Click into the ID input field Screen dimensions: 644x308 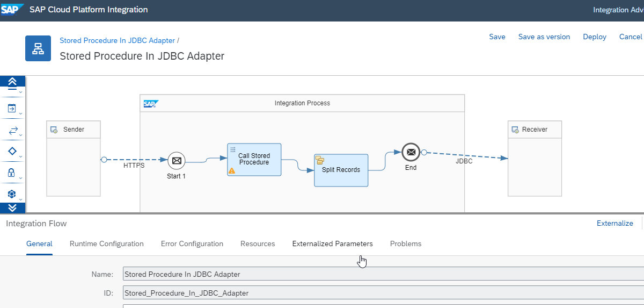pyautogui.click(x=383, y=293)
